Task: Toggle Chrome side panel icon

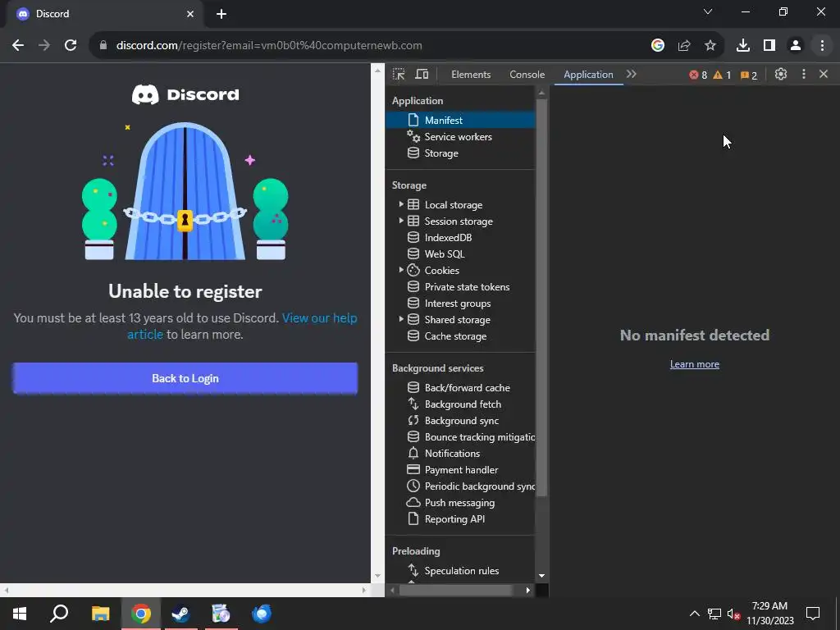Action: [769, 46]
